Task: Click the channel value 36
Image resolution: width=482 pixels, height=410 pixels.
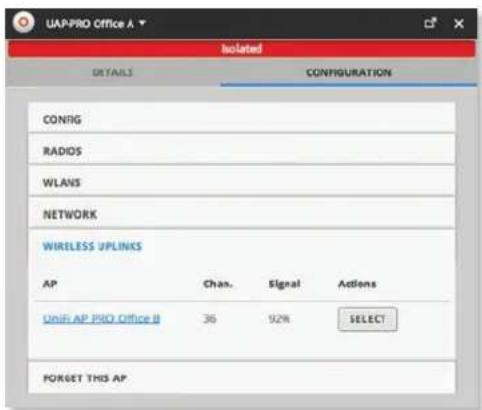Action: [x=210, y=319]
